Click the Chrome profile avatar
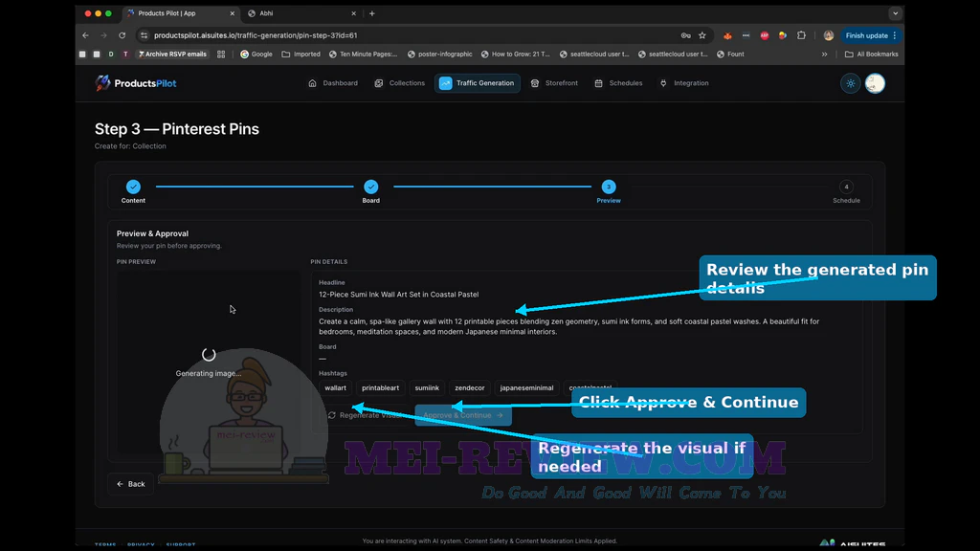This screenshot has height=551, width=980. pos(829,35)
